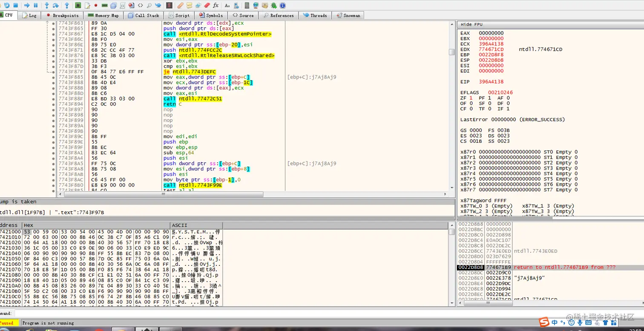
Task: Restart the debugged program
Action: [x=7, y=5]
